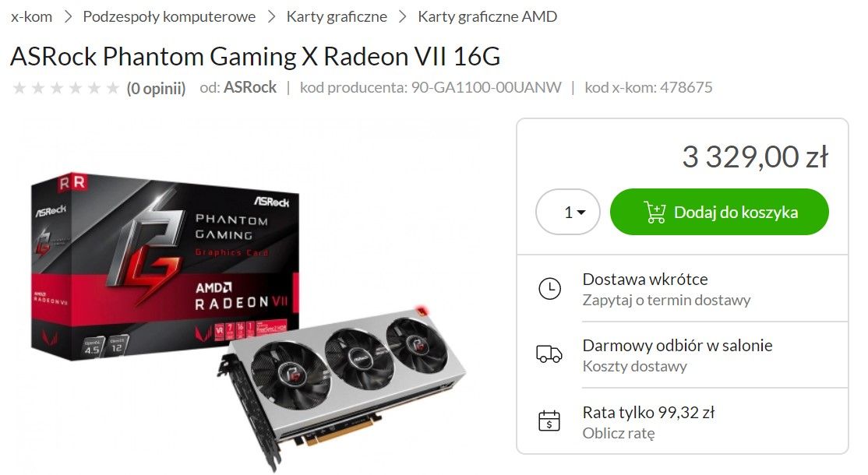Click the chevron after x-kom breadcrumb
This screenshot has height=475, width=868.
coord(68,16)
